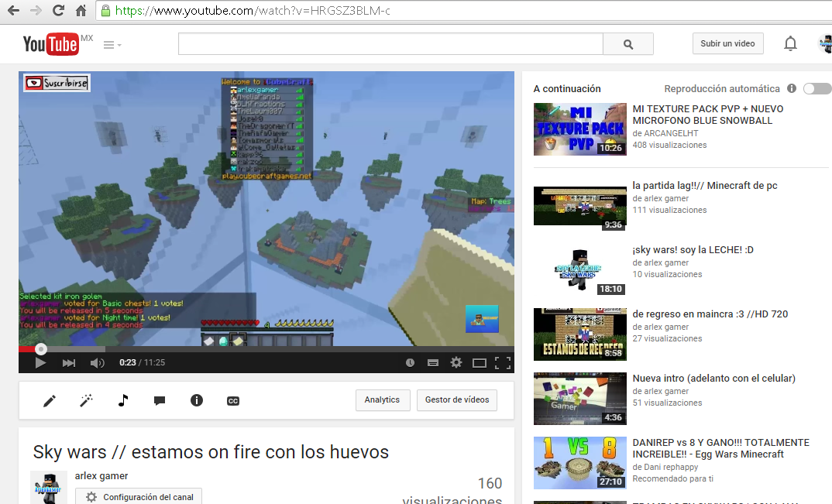
Task: Go forward with the browser forward arrow
Action: click(36, 11)
